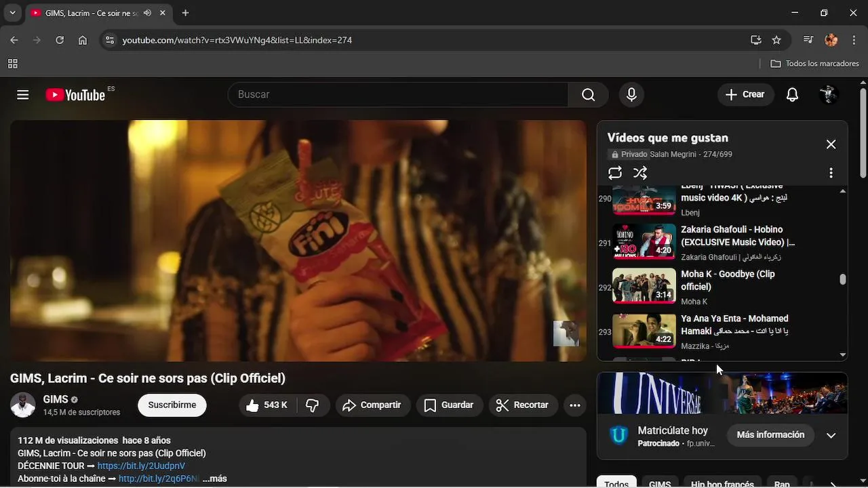Share the video with Compartir
Screen dimensions: 868x488
[372, 405]
